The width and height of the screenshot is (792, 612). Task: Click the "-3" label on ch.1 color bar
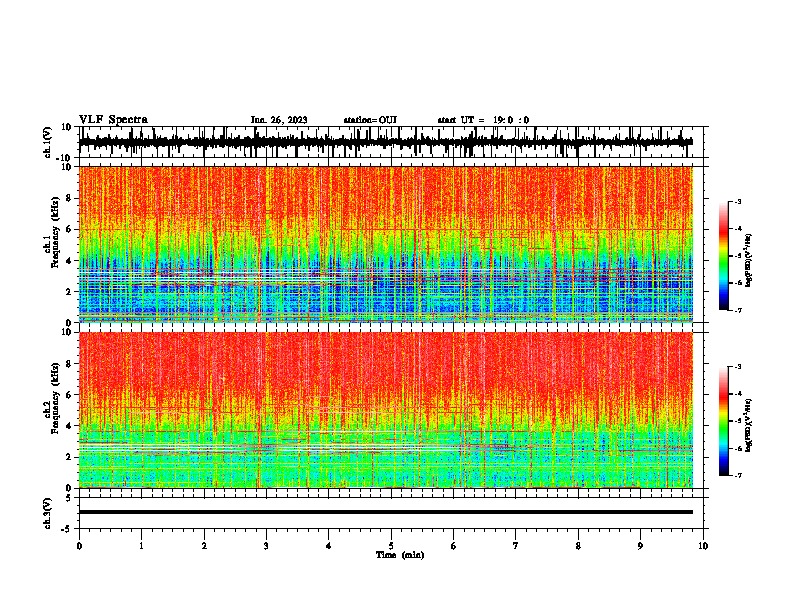point(738,201)
